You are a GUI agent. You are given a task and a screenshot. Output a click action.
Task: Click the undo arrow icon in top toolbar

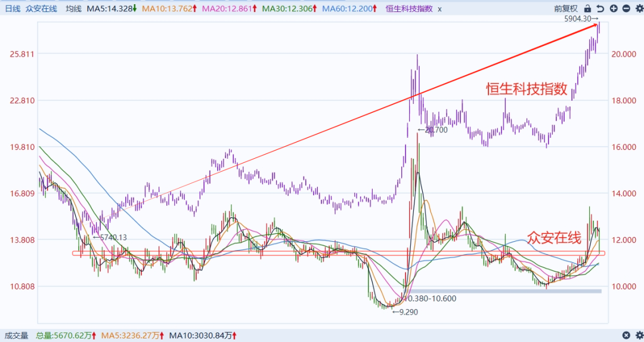click(x=600, y=8)
